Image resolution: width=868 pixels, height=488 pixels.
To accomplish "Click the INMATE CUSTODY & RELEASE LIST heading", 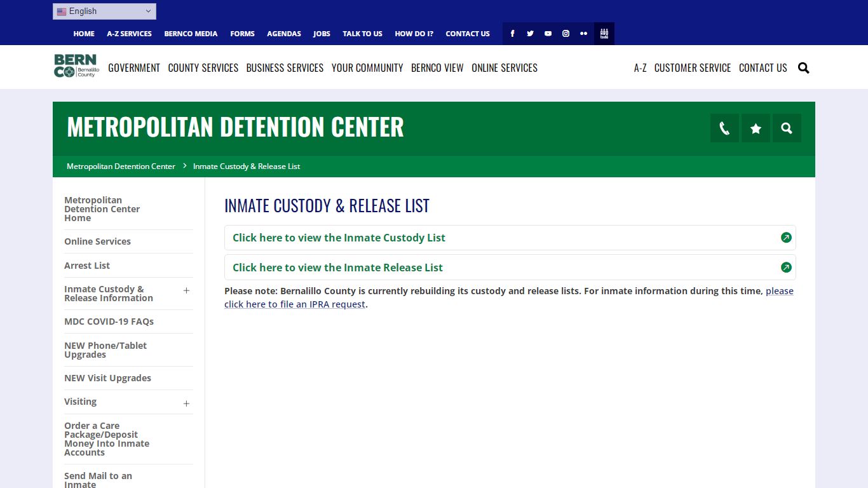I will pyautogui.click(x=327, y=206).
